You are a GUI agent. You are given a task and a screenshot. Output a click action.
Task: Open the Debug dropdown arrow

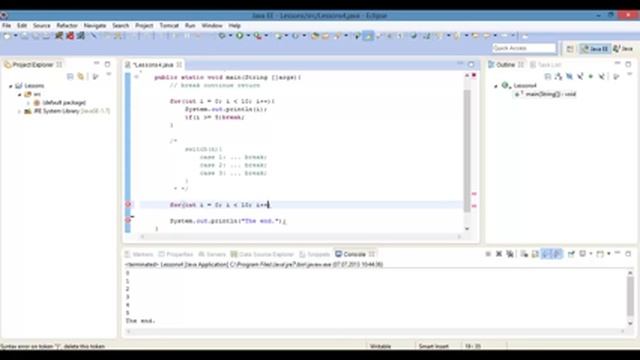pyautogui.click(x=230, y=36)
